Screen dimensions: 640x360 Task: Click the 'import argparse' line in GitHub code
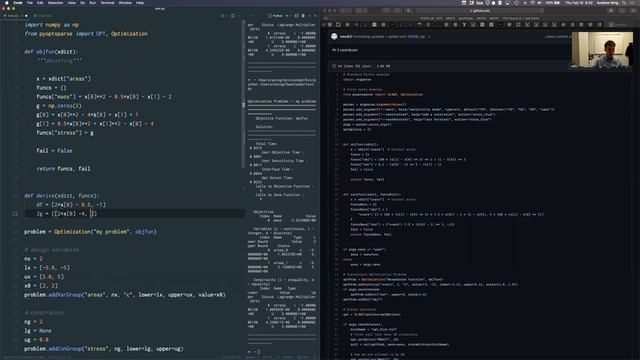coord(358,80)
